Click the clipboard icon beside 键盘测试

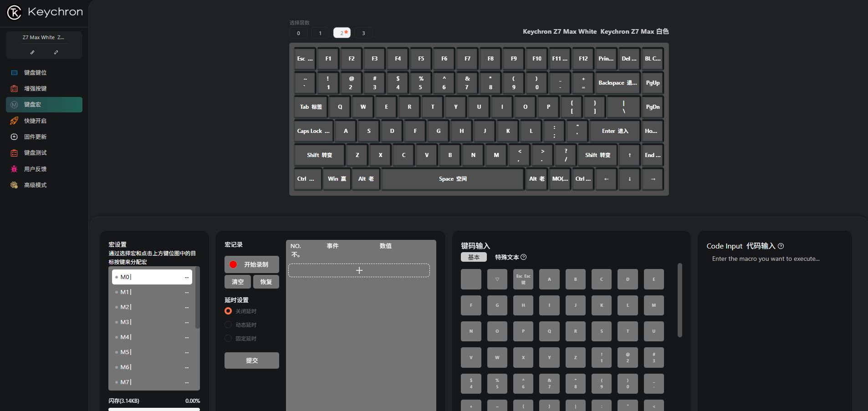tap(14, 153)
